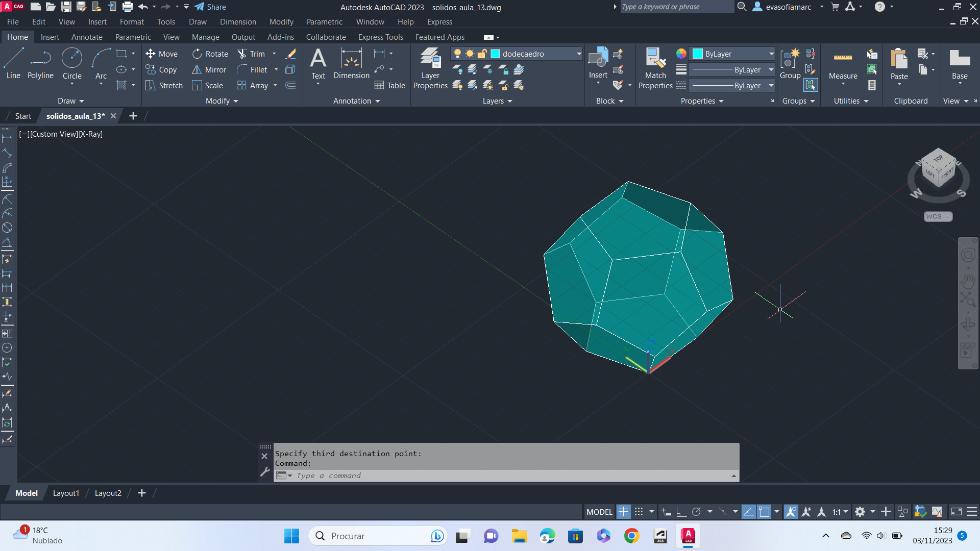Activate the Stretch command

pyautogui.click(x=164, y=85)
